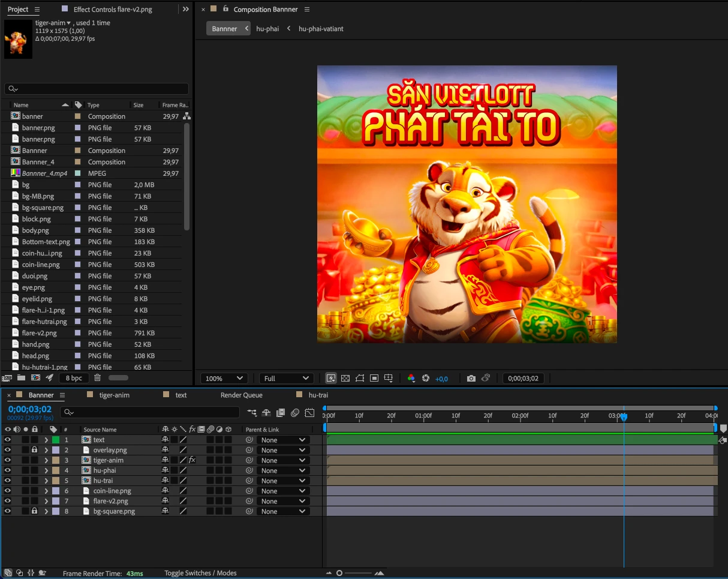Image resolution: width=728 pixels, height=579 pixels.
Task: Create a new folder in Project panel
Action: pyautogui.click(x=22, y=377)
